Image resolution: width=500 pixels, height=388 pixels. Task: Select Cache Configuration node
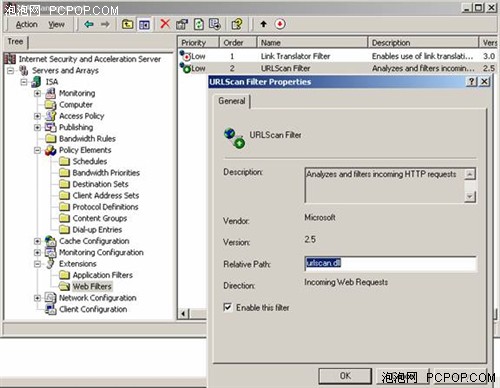[94, 241]
